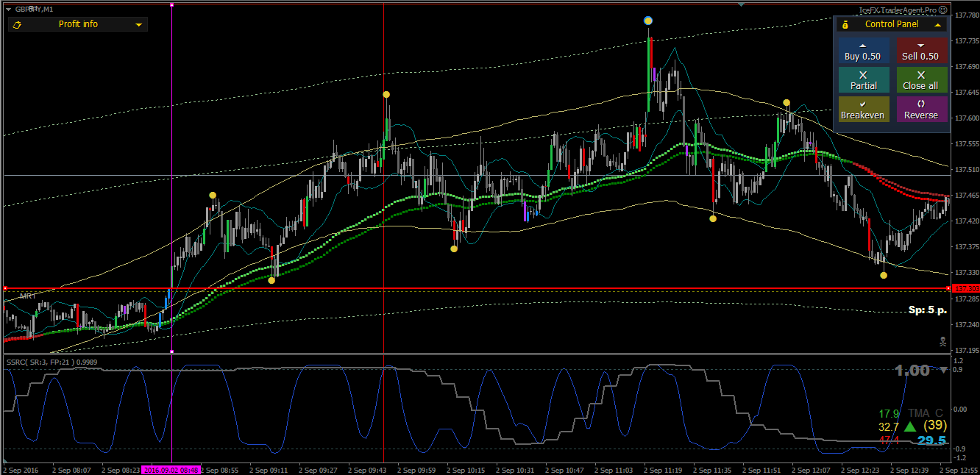
Task: Click the blue-ringed yellow dot at the highest peak
Action: point(647,21)
